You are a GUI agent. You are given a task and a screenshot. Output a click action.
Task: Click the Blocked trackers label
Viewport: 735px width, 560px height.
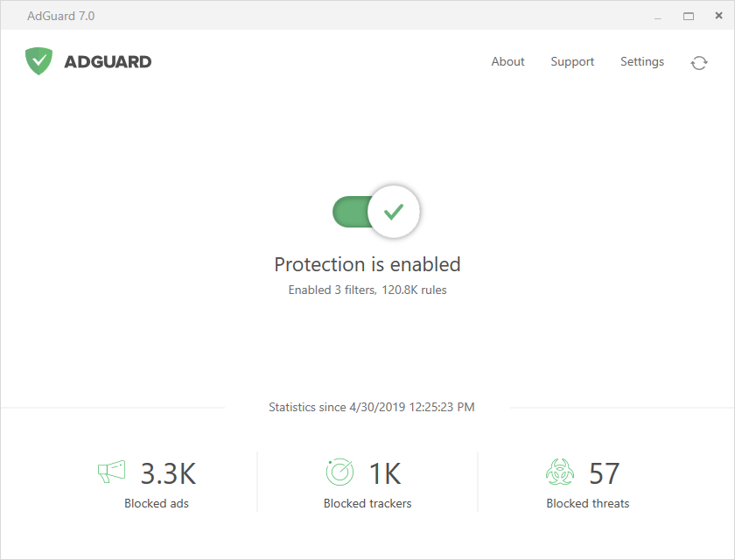pos(367,503)
